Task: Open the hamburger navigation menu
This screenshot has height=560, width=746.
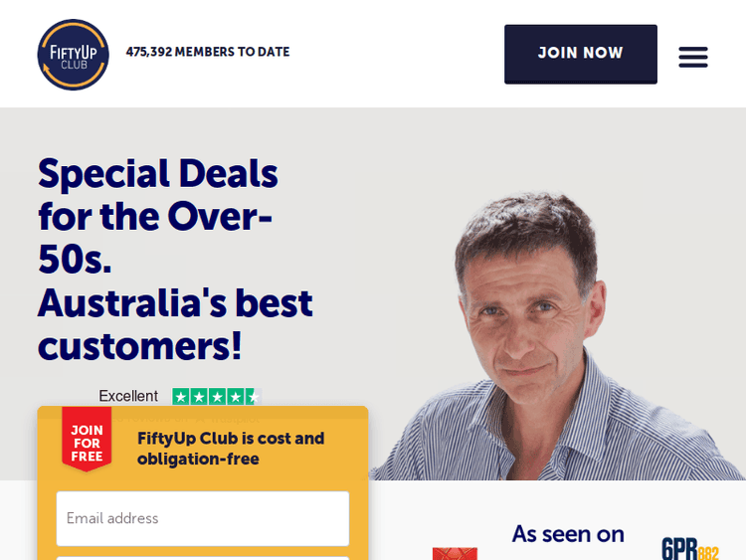Action: tap(692, 57)
